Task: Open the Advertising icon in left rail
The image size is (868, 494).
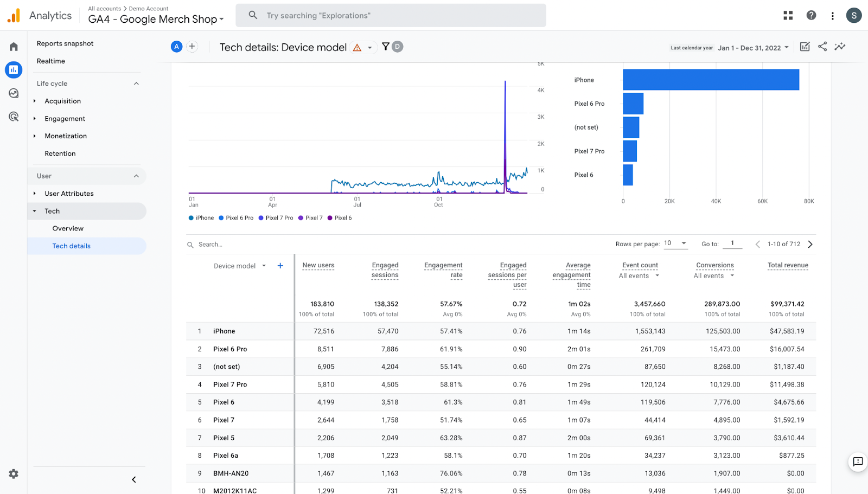Action: point(14,117)
